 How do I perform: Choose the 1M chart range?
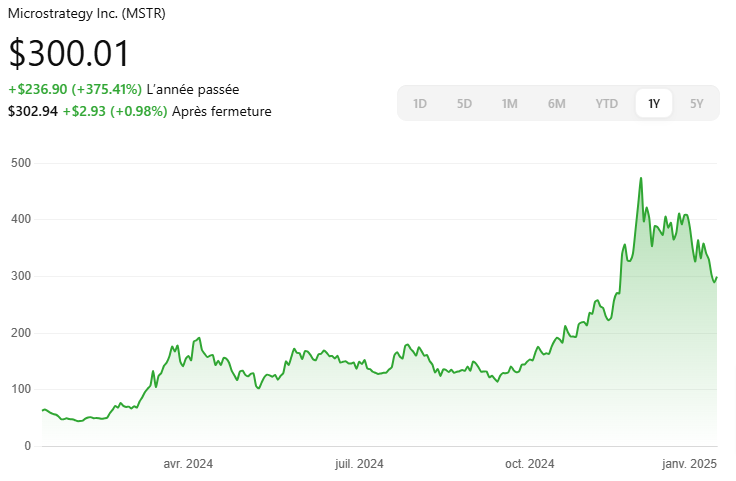pos(509,103)
